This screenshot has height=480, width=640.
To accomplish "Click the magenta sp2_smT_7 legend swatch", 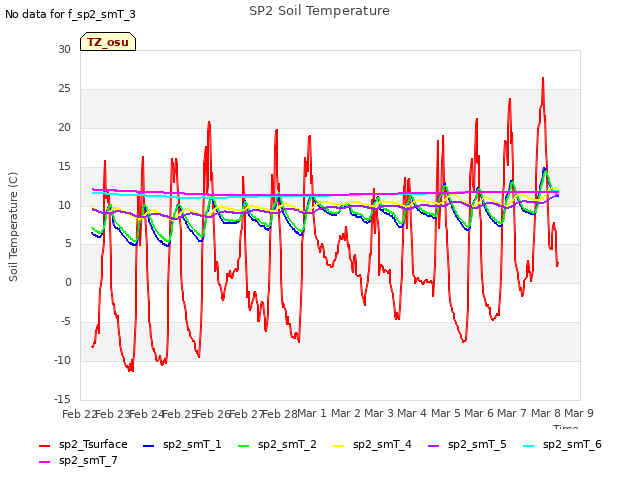I will [44, 462].
